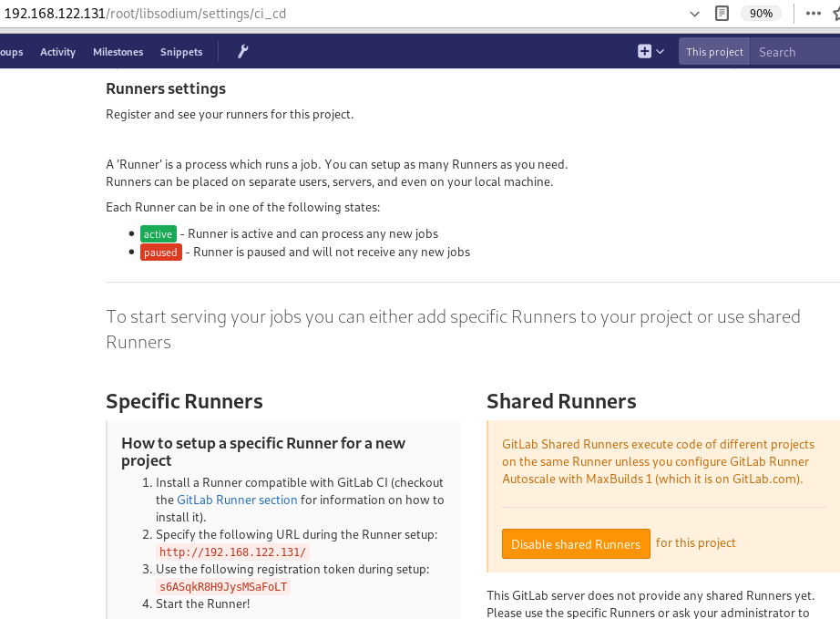Screen dimensions: 840x619
Task: Click the 90% zoom level indicator
Action: coord(760,14)
